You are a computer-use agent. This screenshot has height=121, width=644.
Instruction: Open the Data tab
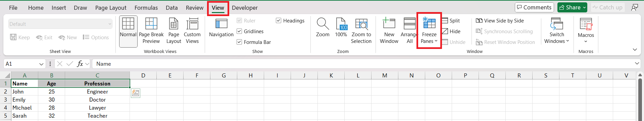click(171, 8)
